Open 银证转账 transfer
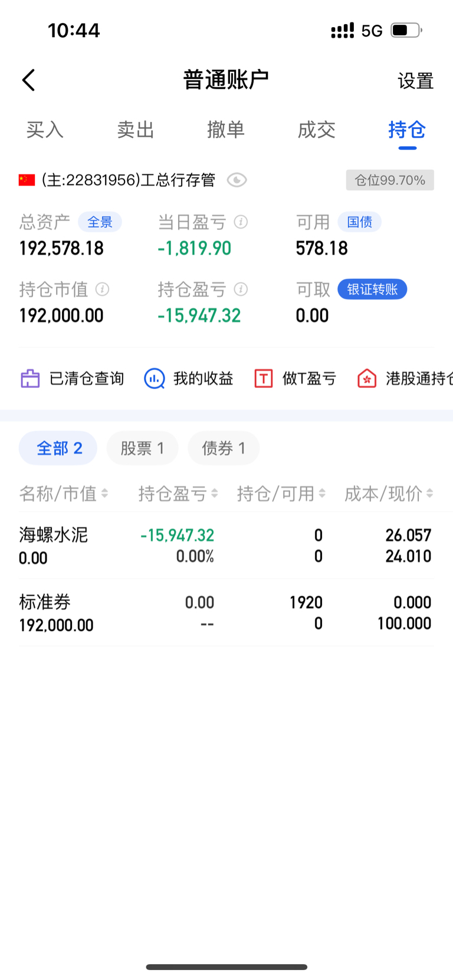 372,289
